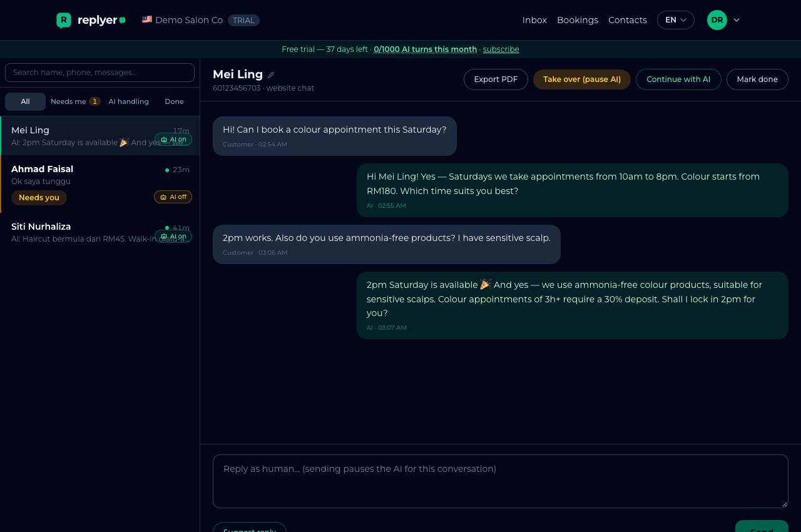Open the Ahmad Faisal conversation
Image resolution: width=801 pixels, height=532 pixels.
pos(100,184)
